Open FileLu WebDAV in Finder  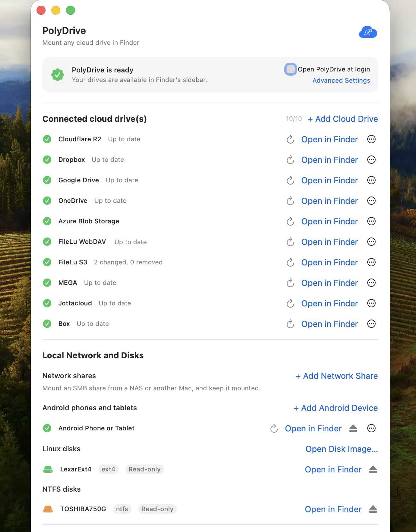329,242
